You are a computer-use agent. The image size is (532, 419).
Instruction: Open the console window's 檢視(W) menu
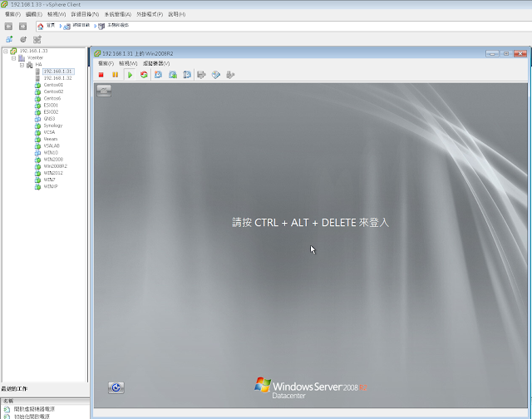point(128,63)
